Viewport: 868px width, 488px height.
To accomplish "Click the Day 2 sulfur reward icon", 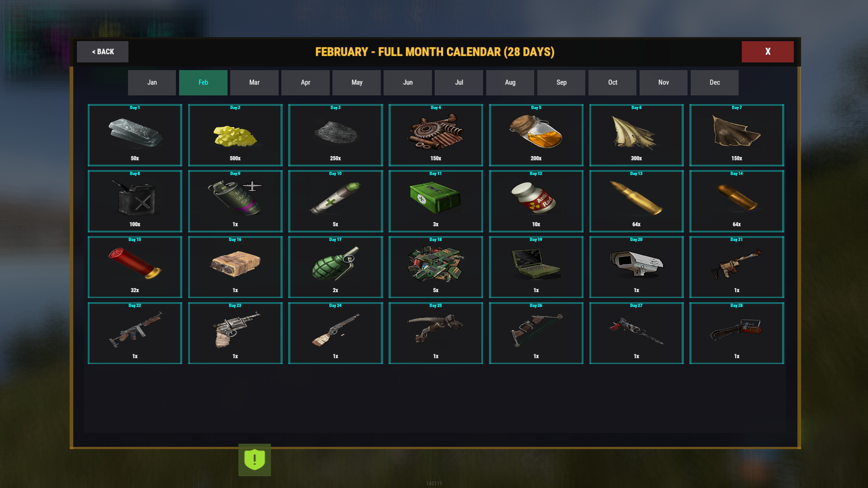I will click(x=235, y=135).
